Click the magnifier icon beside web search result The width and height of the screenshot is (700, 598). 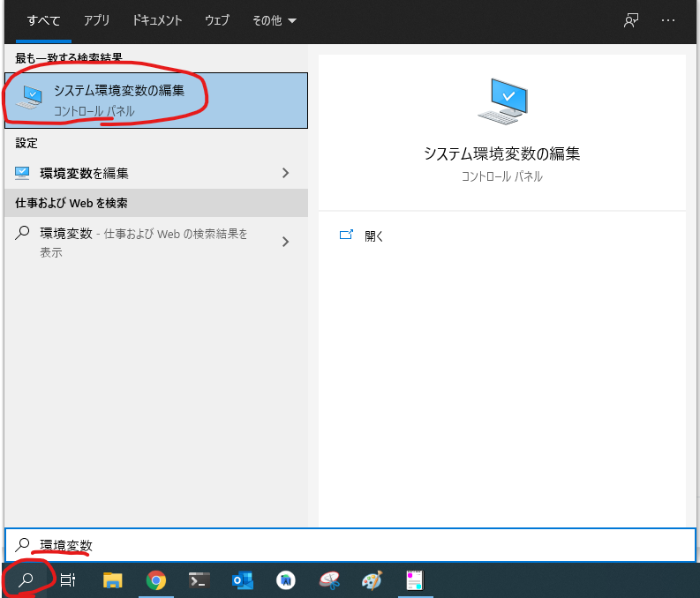tap(22, 233)
